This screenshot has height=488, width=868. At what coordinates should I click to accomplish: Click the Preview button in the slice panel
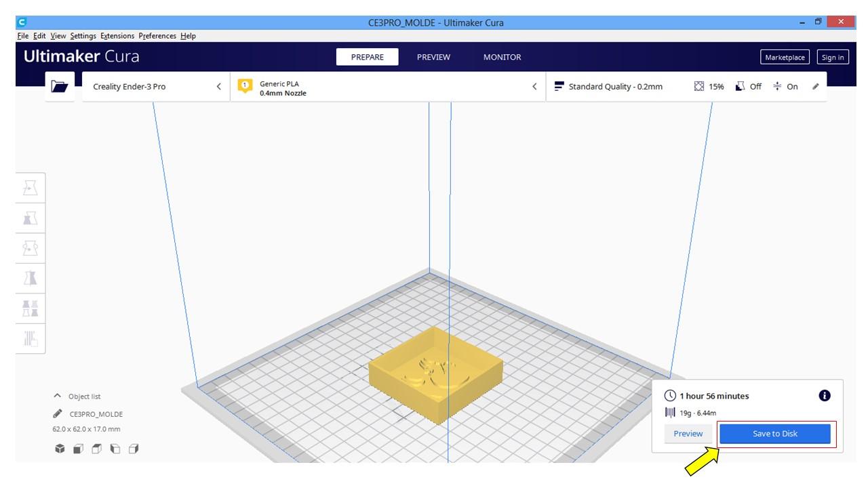pos(688,434)
